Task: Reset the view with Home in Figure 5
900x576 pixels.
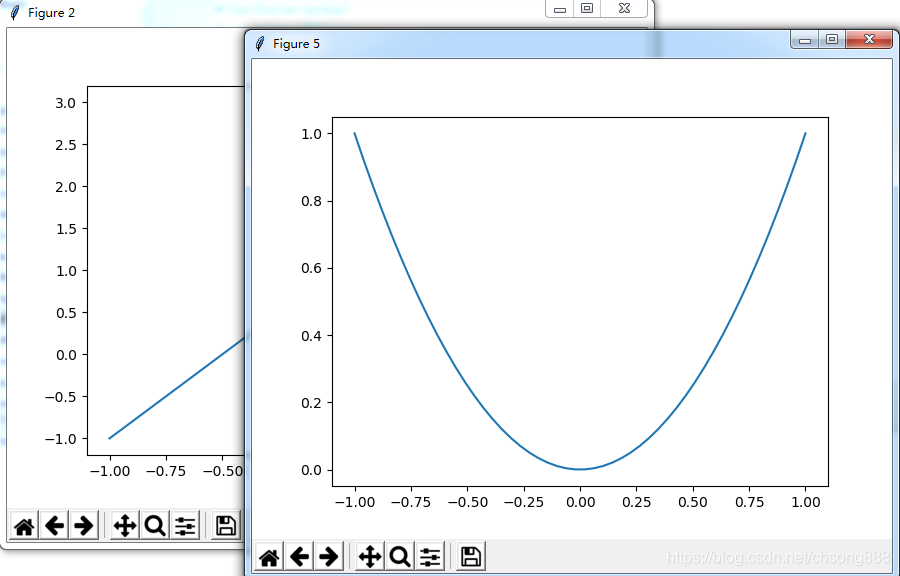Action: click(269, 556)
